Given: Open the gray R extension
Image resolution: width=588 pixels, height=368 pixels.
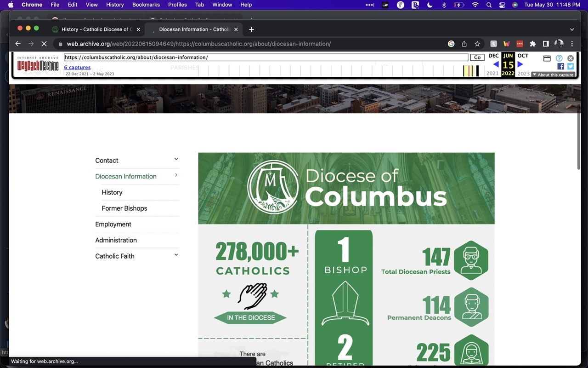Looking at the screenshot, I should coord(494,44).
